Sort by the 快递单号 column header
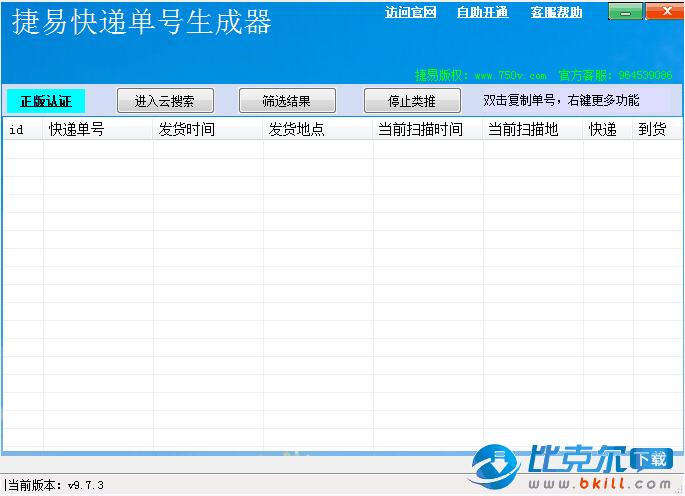Screen dimensions: 685x496 pyautogui.click(x=98, y=129)
